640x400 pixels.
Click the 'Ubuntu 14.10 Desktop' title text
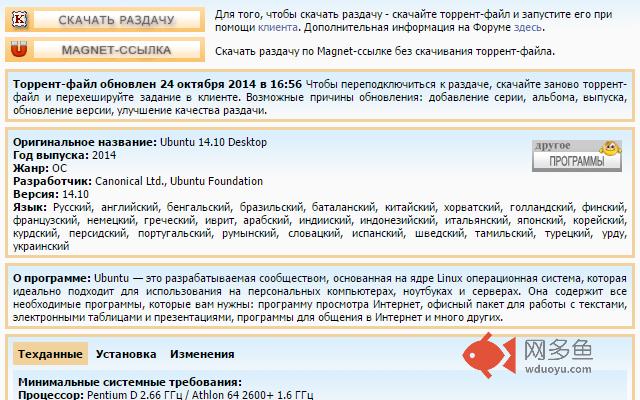click(213, 142)
